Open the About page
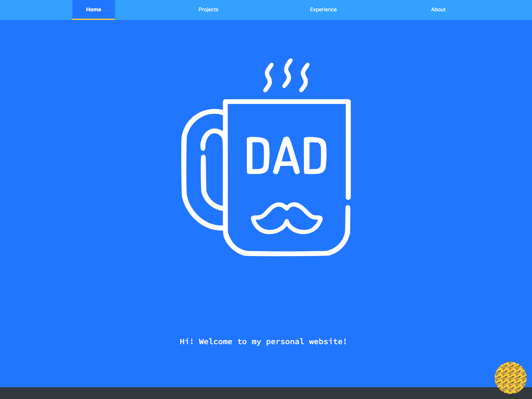532x399 pixels. pos(438,10)
